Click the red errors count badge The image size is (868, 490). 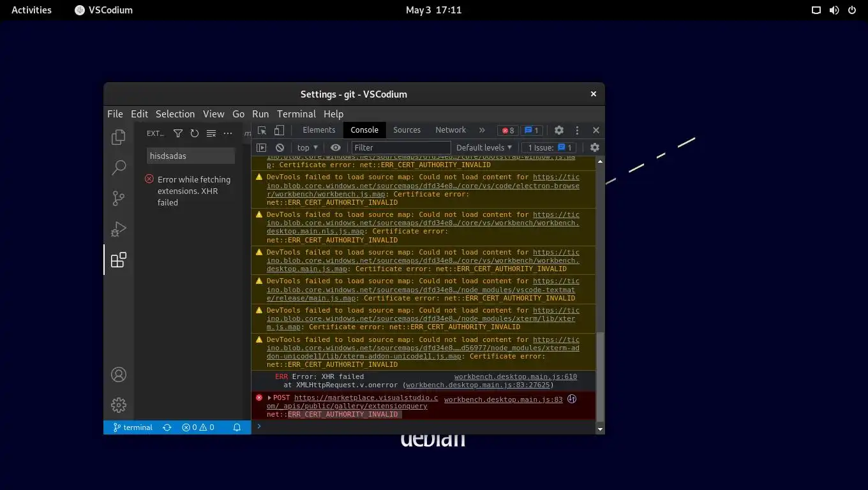(508, 130)
